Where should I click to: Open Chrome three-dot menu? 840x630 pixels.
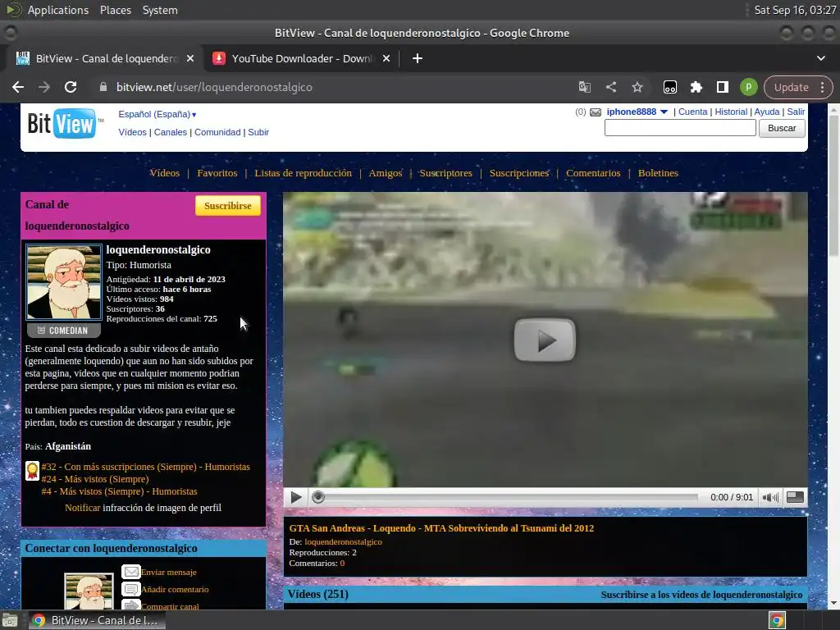pos(822,87)
